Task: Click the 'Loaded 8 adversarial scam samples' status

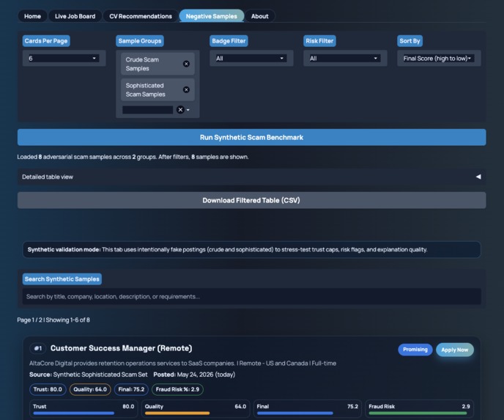Action: click(x=133, y=157)
